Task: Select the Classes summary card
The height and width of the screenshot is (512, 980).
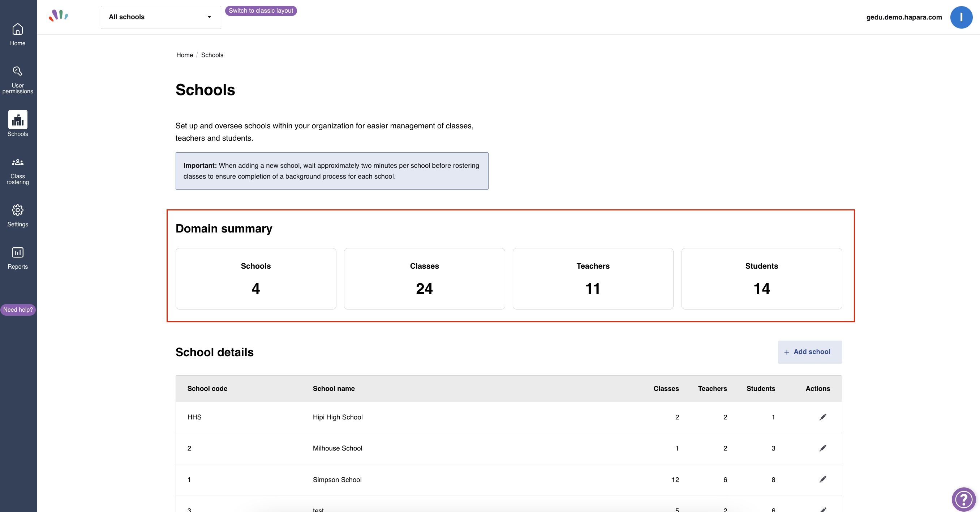Action: pos(424,279)
